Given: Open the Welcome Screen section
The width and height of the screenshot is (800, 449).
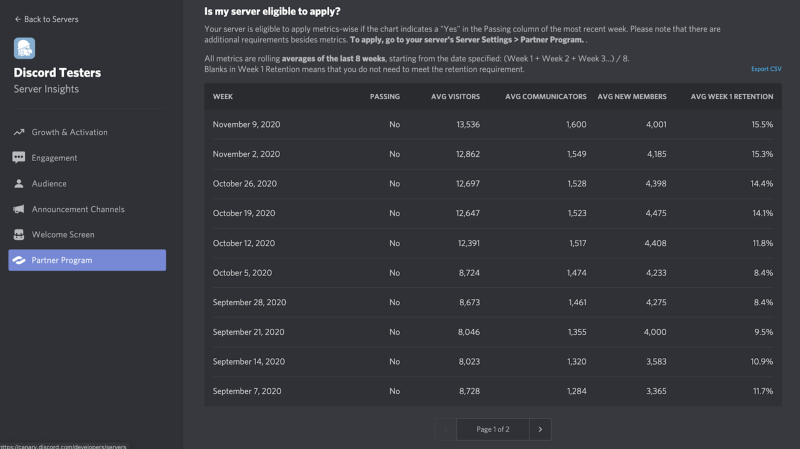Looking at the screenshot, I should (87, 235).
